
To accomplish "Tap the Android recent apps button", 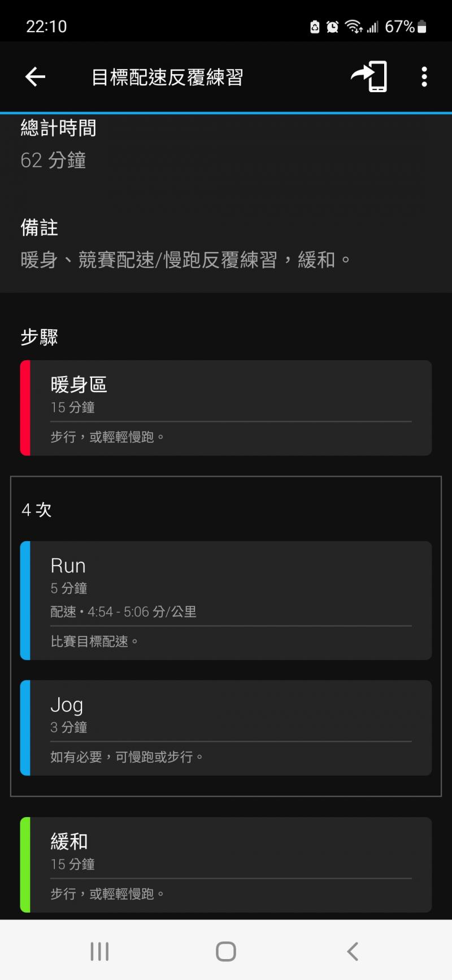I will [99, 951].
